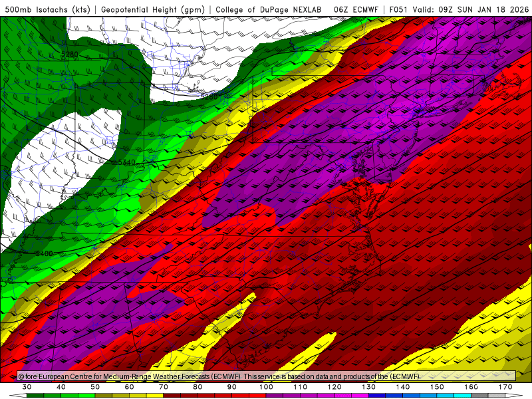
Task: Select the bright red swatch just before 100
Action: [x=257, y=396]
